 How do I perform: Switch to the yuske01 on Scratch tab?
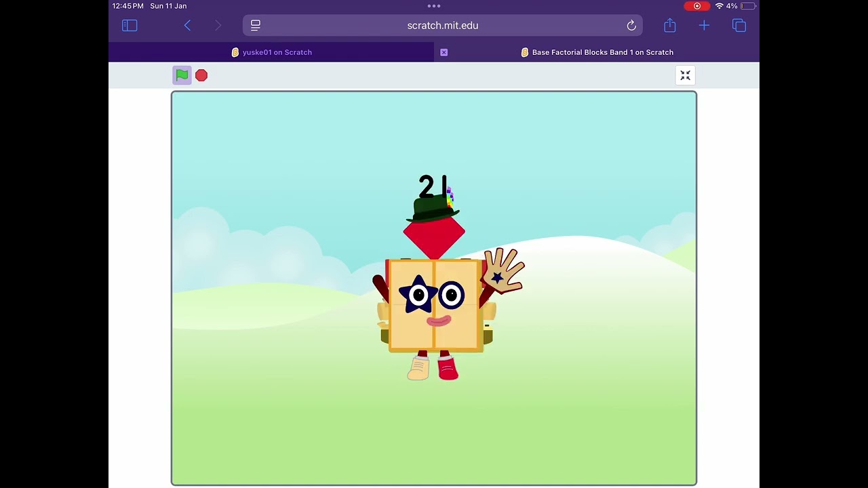pos(271,52)
